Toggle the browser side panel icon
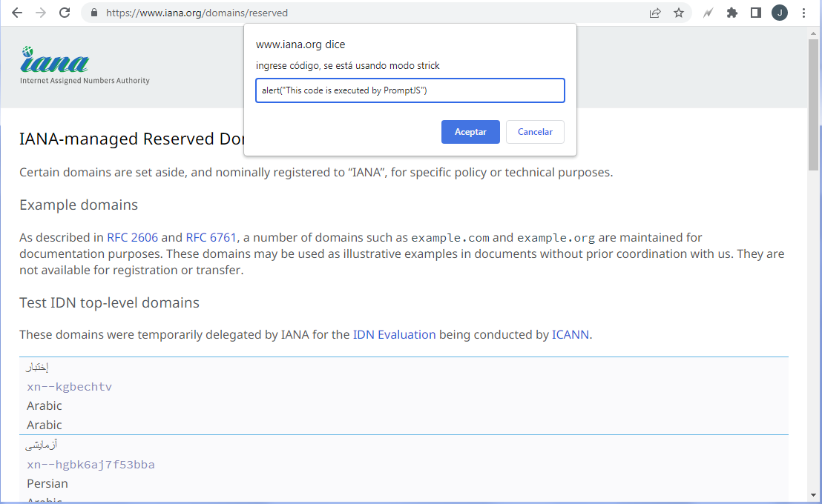This screenshot has width=822, height=504. (x=755, y=13)
